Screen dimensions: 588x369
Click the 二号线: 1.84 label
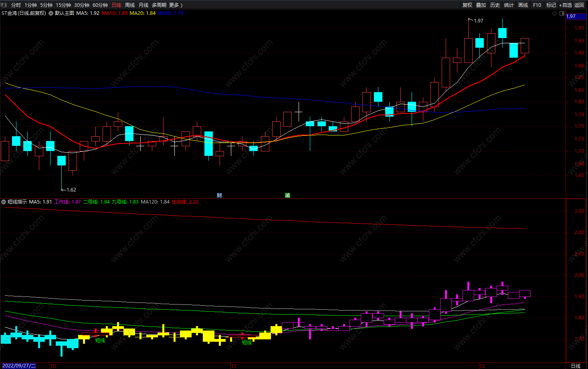tap(97, 202)
